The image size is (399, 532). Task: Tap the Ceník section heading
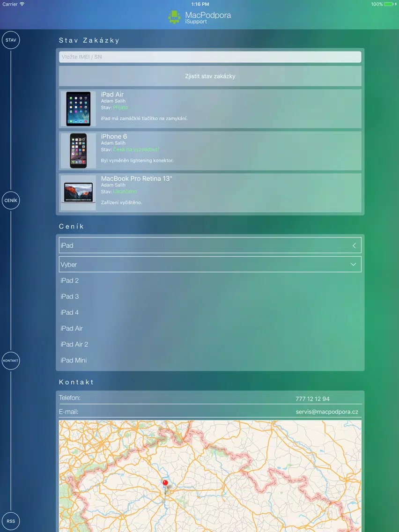click(71, 226)
